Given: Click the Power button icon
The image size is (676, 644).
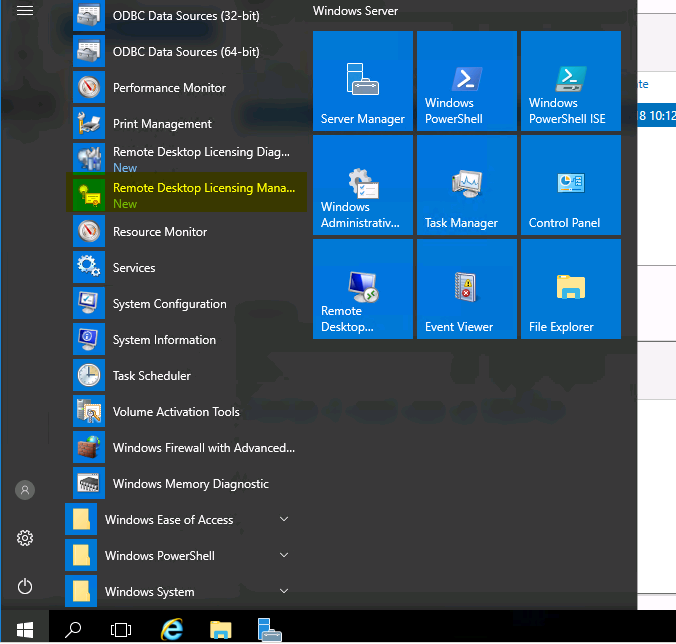Looking at the screenshot, I should point(25,586).
